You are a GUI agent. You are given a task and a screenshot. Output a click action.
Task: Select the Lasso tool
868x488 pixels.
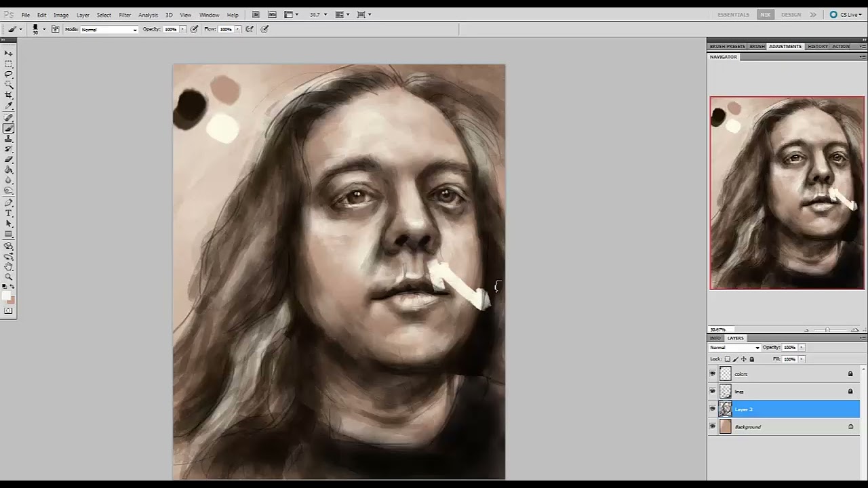click(x=9, y=74)
